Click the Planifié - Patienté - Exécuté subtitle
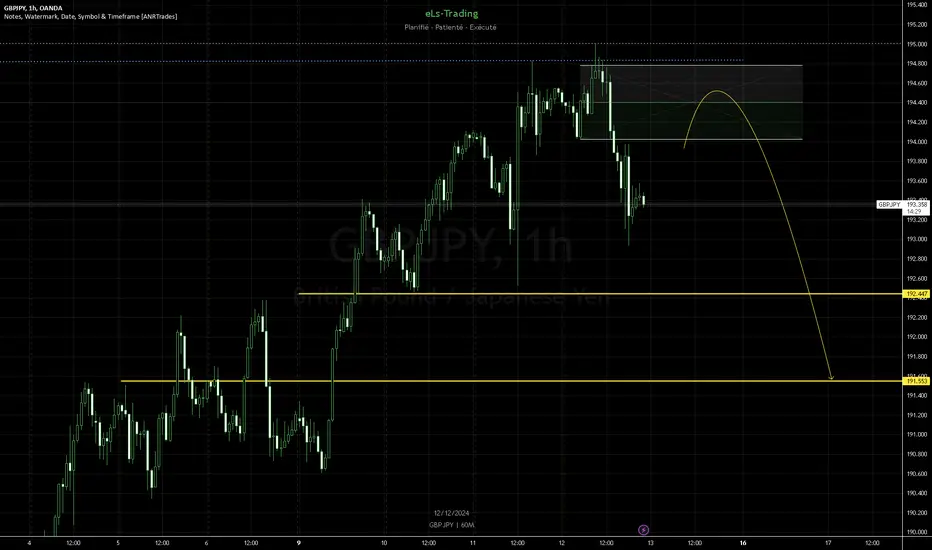The image size is (932, 550). (451, 27)
